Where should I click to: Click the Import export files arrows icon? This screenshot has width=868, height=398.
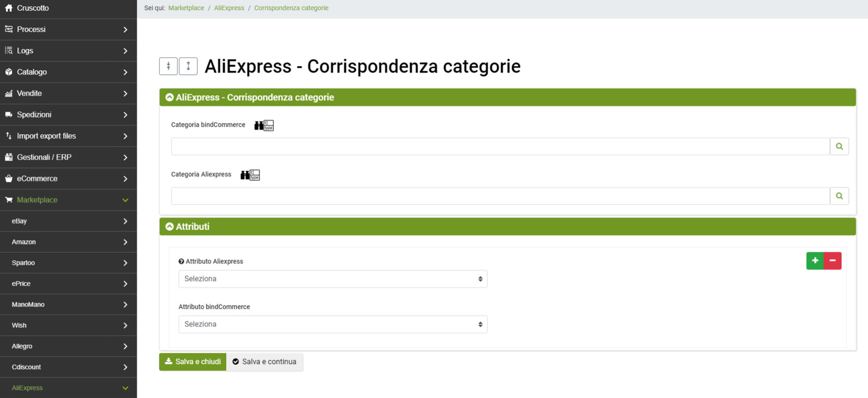[x=9, y=136]
